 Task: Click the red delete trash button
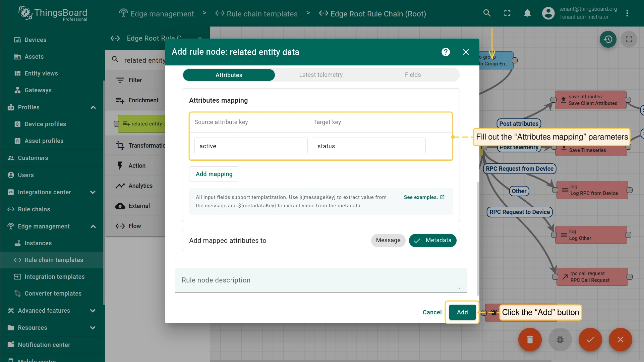(530, 340)
